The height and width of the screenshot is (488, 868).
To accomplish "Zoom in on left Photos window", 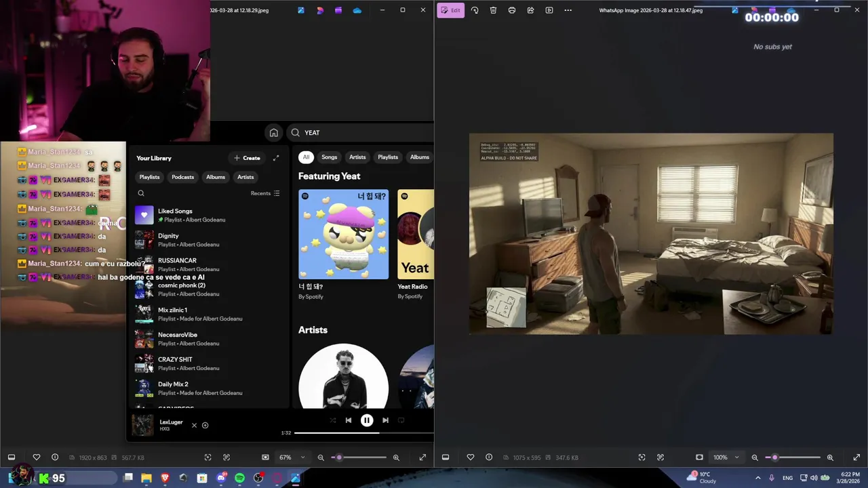I will (x=396, y=457).
